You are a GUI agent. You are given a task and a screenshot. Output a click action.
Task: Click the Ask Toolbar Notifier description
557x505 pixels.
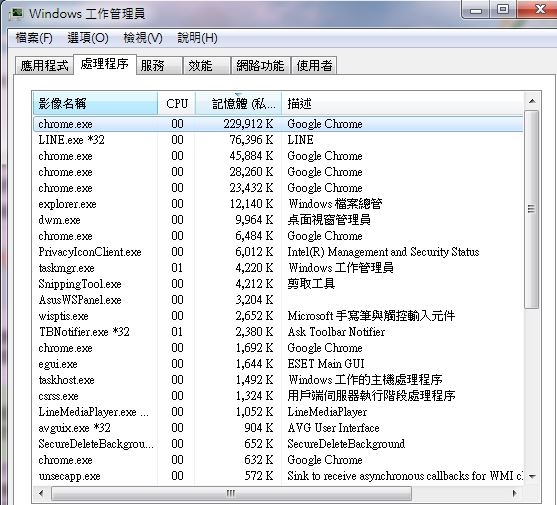click(336, 332)
